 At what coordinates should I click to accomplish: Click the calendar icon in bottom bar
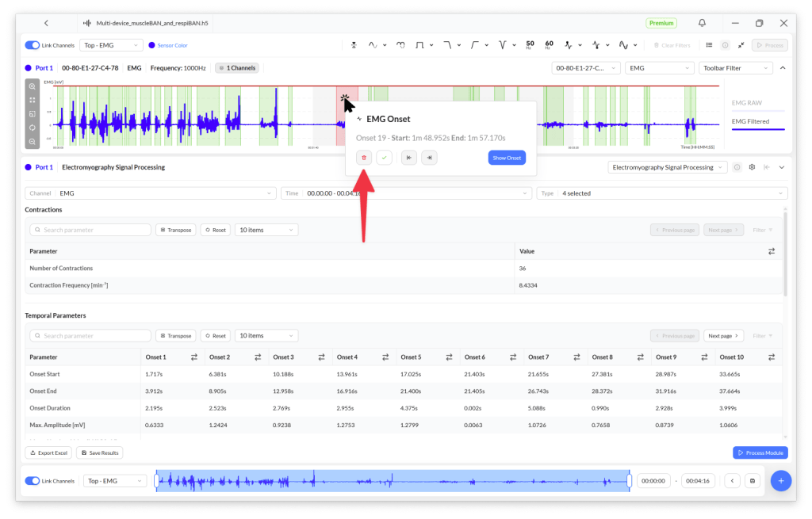click(753, 481)
